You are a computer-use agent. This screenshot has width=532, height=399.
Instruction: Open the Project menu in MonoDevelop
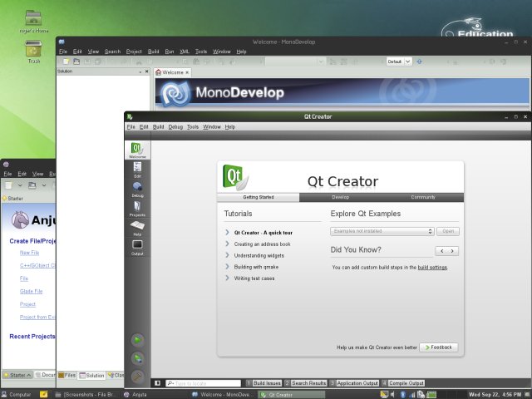(x=134, y=52)
